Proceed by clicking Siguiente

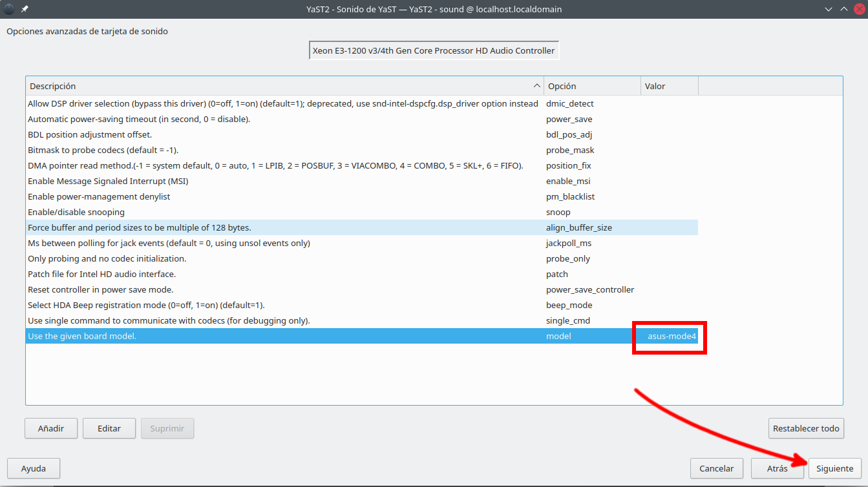[x=834, y=468]
